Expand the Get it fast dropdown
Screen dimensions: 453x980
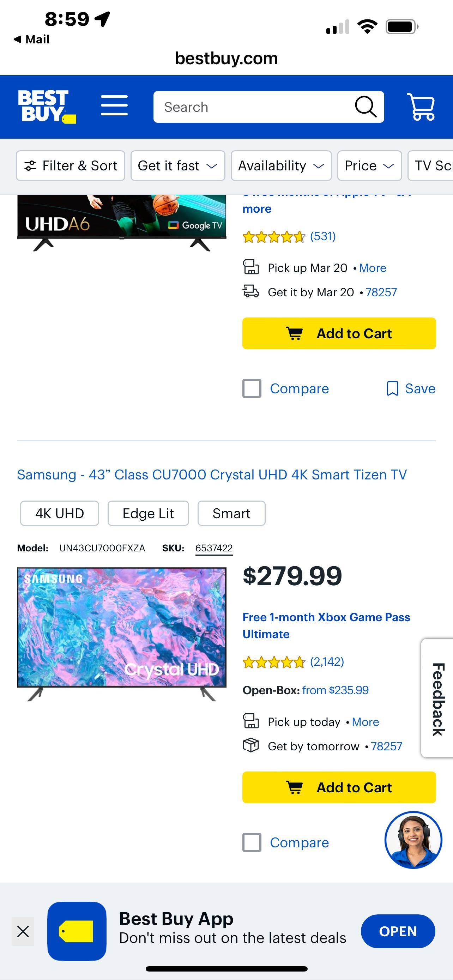click(177, 166)
